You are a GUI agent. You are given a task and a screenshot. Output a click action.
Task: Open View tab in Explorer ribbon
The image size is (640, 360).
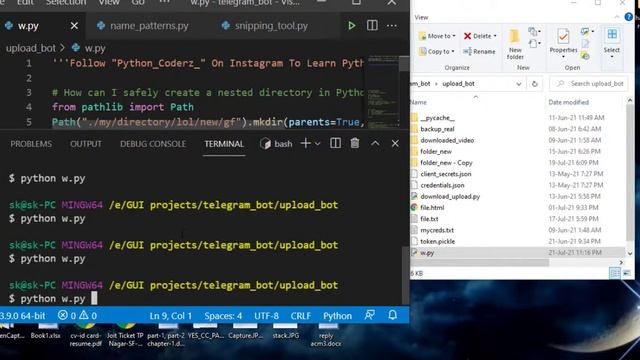(x=421, y=18)
